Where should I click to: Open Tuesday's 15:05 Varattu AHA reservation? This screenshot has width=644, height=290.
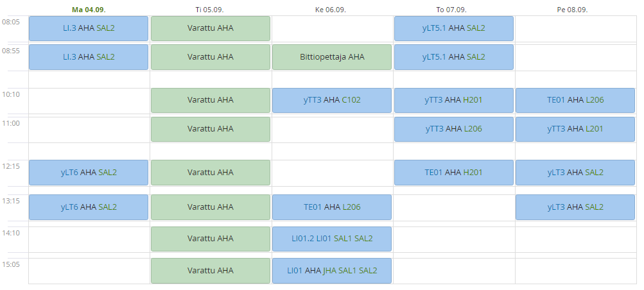(211, 271)
